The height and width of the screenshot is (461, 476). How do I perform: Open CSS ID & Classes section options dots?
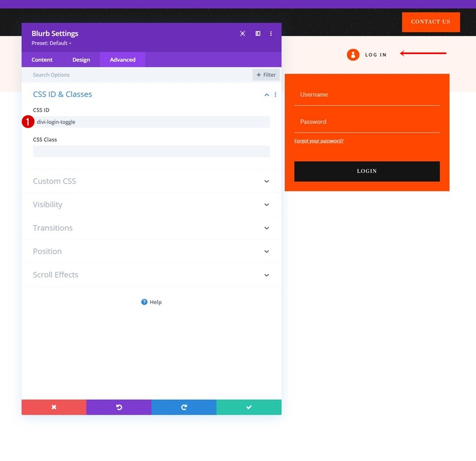(x=275, y=95)
